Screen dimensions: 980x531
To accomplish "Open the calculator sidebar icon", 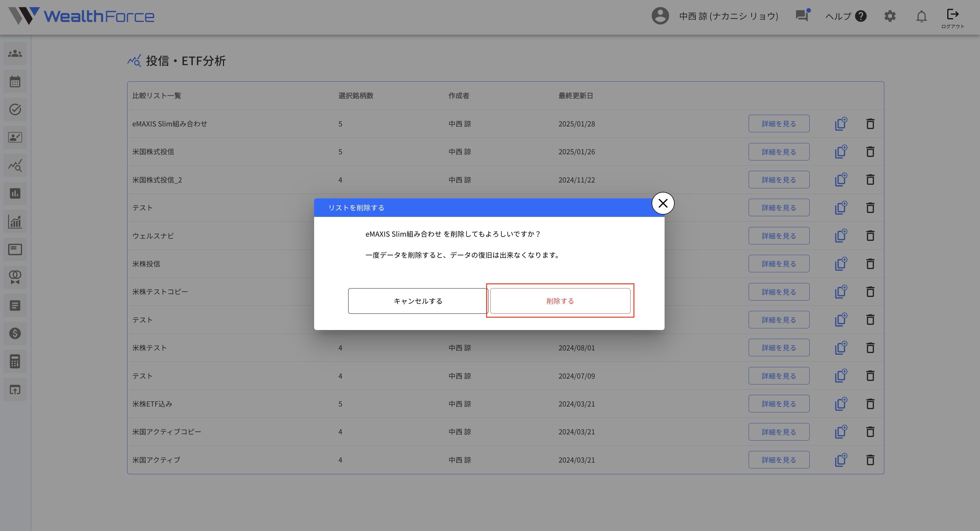I will pos(15,361).
